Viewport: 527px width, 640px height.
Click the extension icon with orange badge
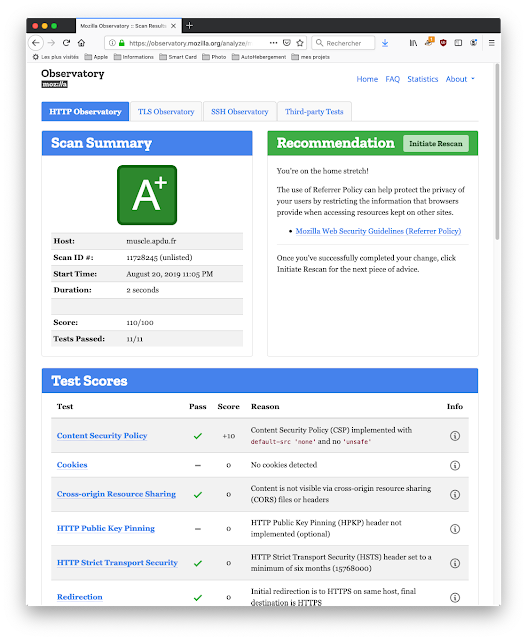[429, 42]
